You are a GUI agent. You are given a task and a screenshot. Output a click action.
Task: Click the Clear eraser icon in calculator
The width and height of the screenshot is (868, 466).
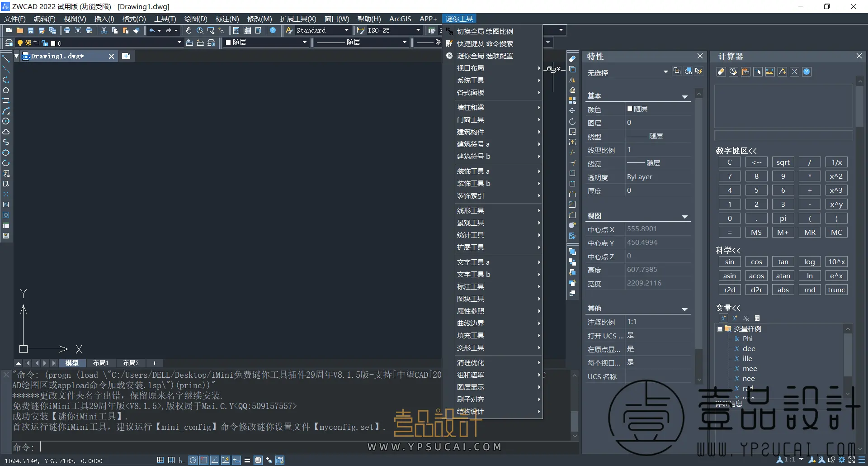tap(722, 72)
